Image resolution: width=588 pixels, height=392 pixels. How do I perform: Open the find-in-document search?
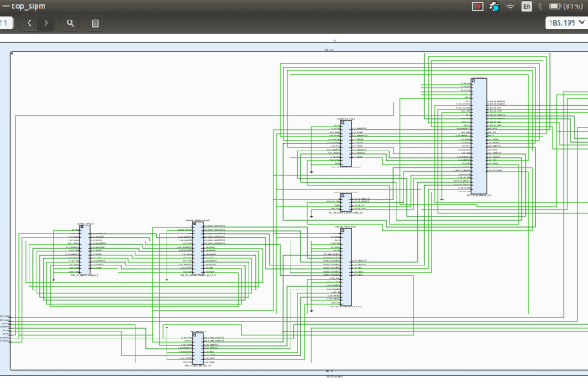pyautogui.click(x=70, y=23)
